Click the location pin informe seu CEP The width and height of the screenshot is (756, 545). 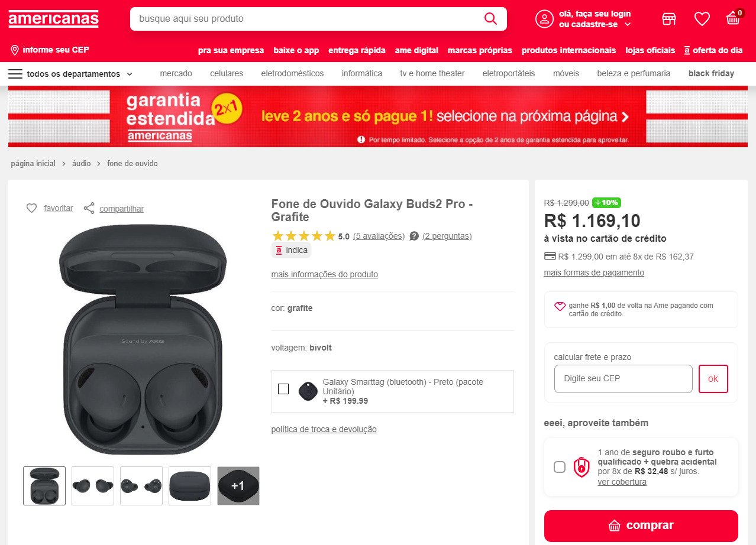tap(15, 50)
